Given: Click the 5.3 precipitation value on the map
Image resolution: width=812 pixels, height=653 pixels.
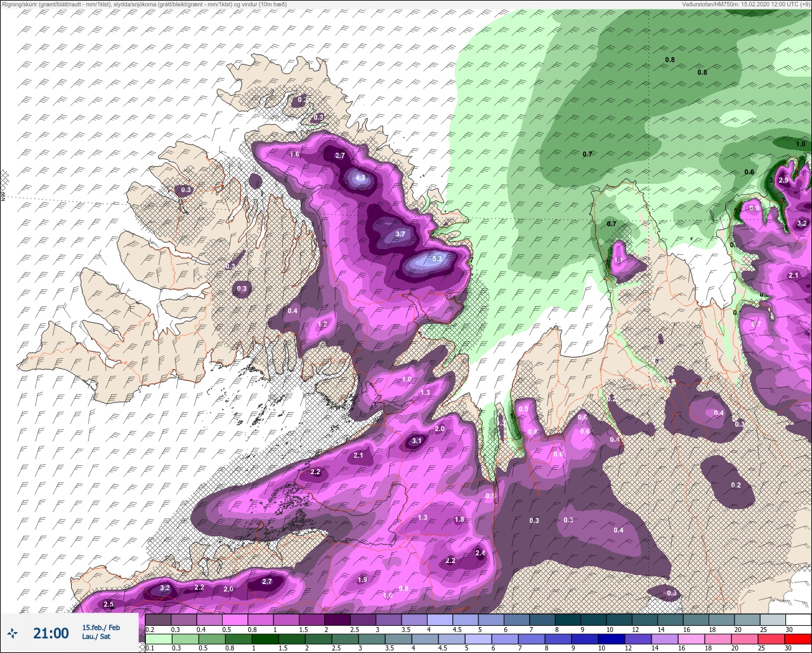Looking at the screenshot, I should coord(437,259).
